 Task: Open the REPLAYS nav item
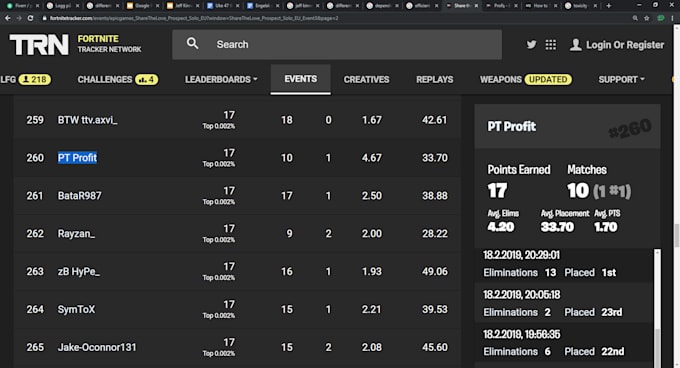[x=435, y=79]
